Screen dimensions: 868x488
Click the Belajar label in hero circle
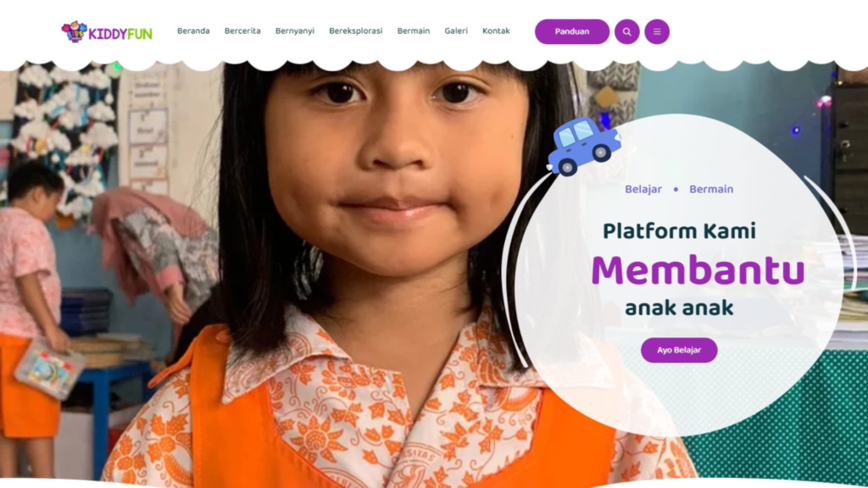643,189
